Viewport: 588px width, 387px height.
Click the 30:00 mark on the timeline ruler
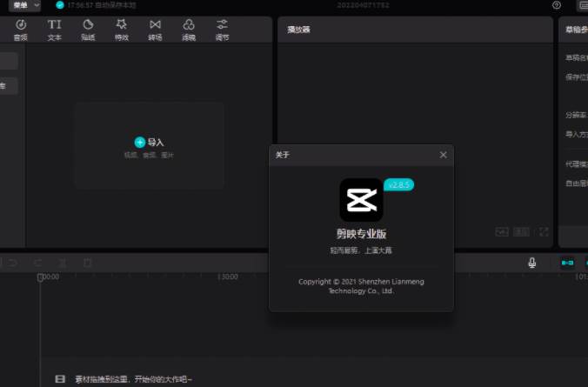[228, 277]
